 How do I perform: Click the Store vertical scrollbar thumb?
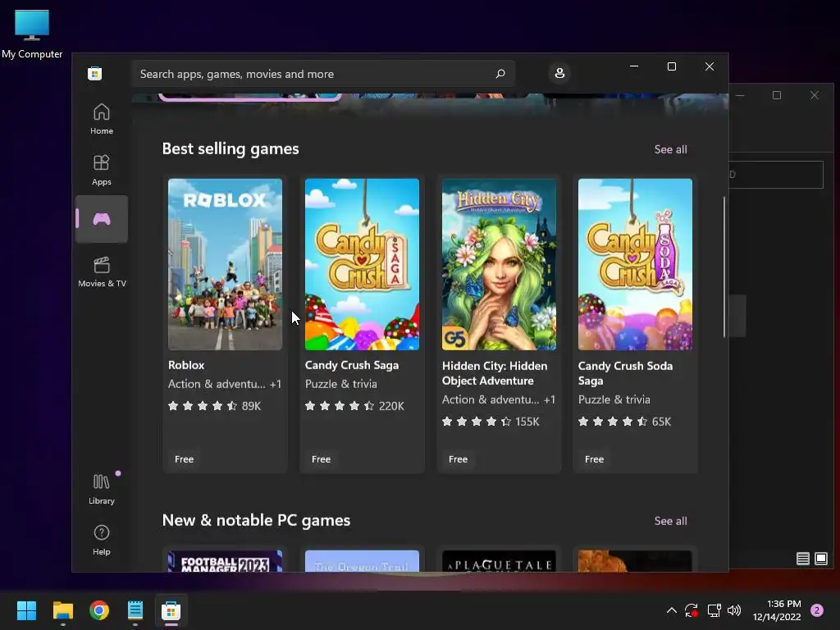[x=724, y=267]
